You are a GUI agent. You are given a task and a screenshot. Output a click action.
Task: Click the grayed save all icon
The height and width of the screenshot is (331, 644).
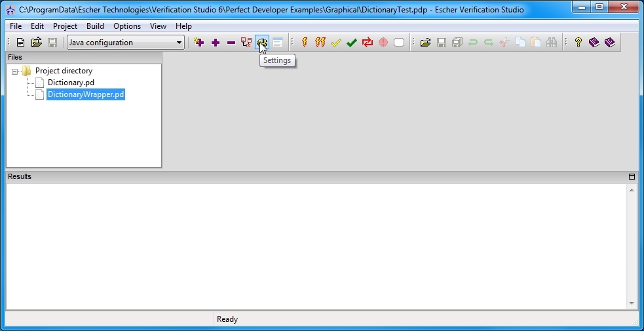pyautogui.click(x=457, y=43)
